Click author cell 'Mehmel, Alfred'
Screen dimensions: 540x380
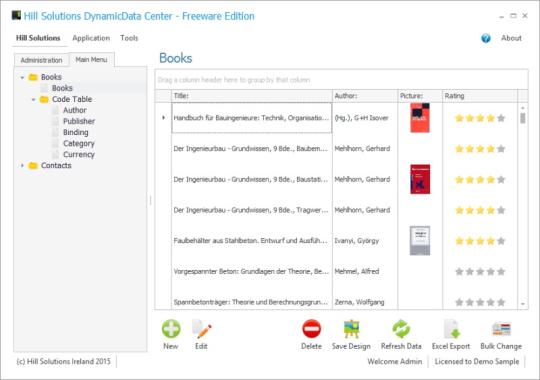[365, 271]
